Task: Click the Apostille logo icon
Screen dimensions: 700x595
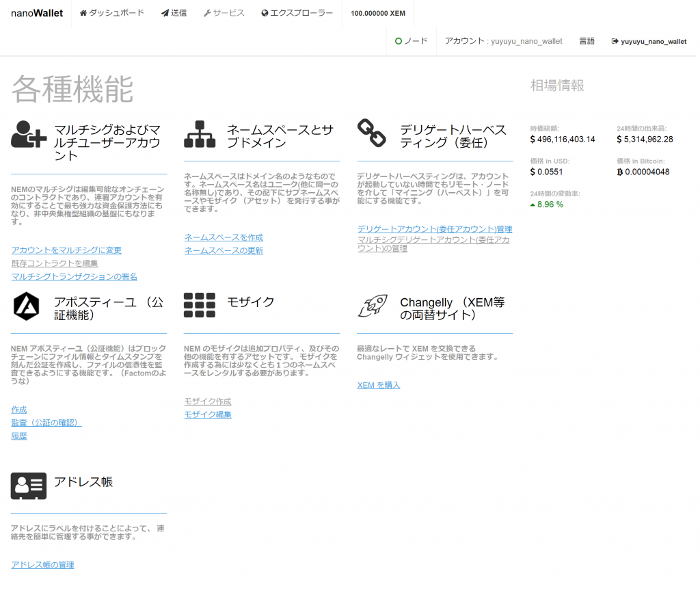Action: point(27,306)
